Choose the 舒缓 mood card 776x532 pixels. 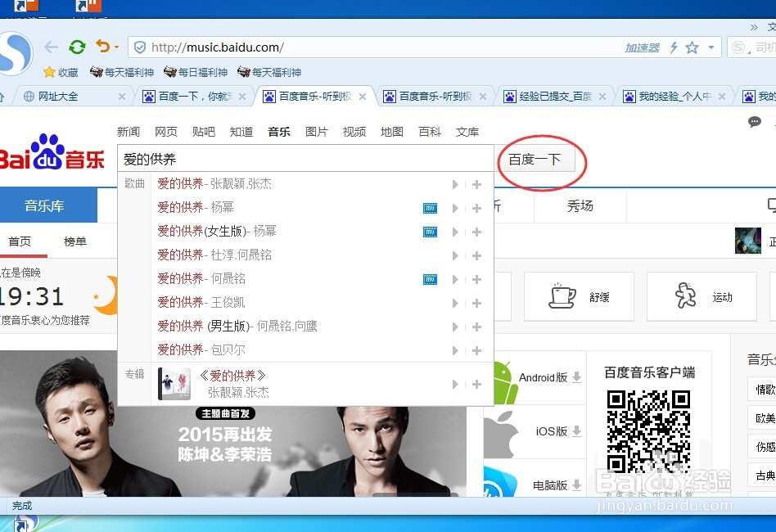(x=579, y=296)
